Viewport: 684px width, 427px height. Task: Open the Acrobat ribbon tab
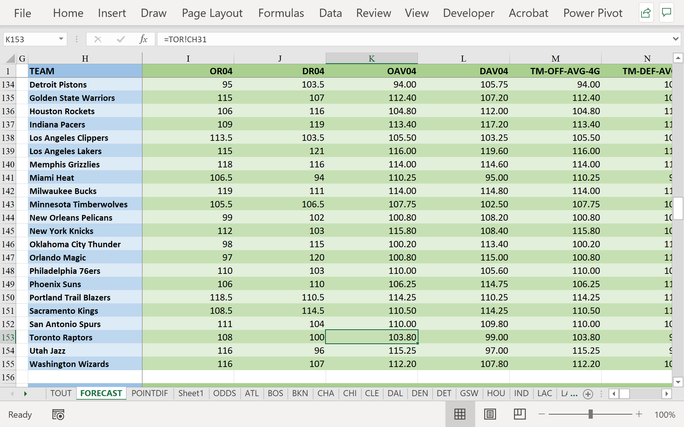(x=528, y=13)
